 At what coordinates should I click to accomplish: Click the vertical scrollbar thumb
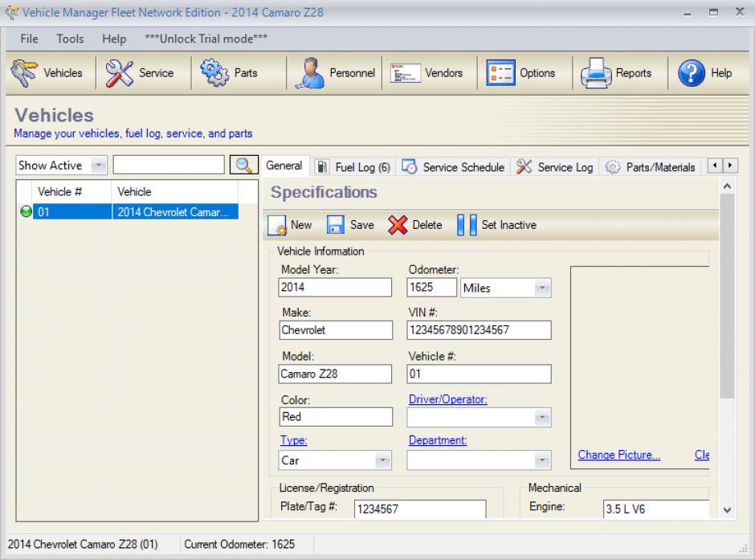pyautogui.click(x=727, y=296)
